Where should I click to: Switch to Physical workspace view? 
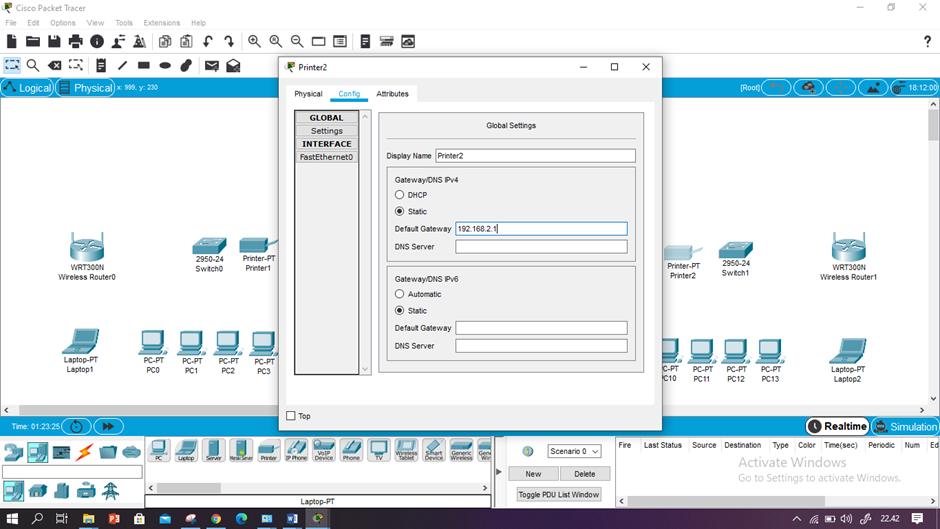[x=85, y=88]
